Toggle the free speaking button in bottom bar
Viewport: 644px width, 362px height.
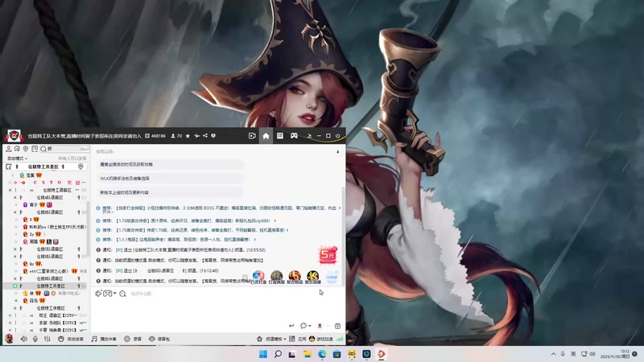[x=70, y=339]
